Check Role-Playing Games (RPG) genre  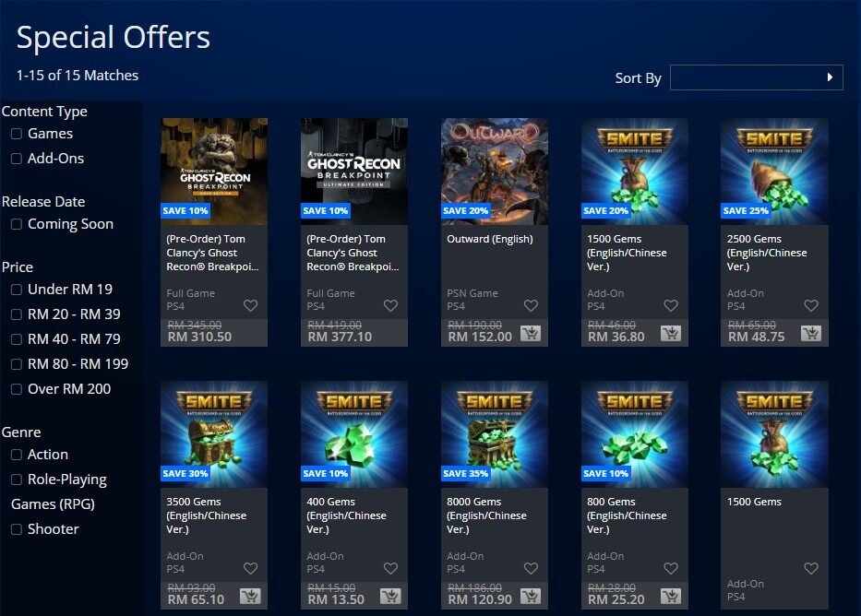point(17,480)
